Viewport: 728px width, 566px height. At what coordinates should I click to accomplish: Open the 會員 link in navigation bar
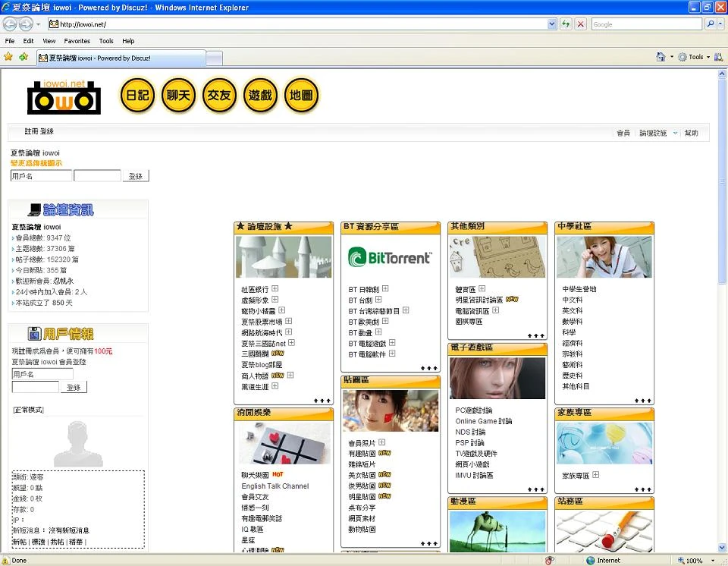[x=623, y=133]
